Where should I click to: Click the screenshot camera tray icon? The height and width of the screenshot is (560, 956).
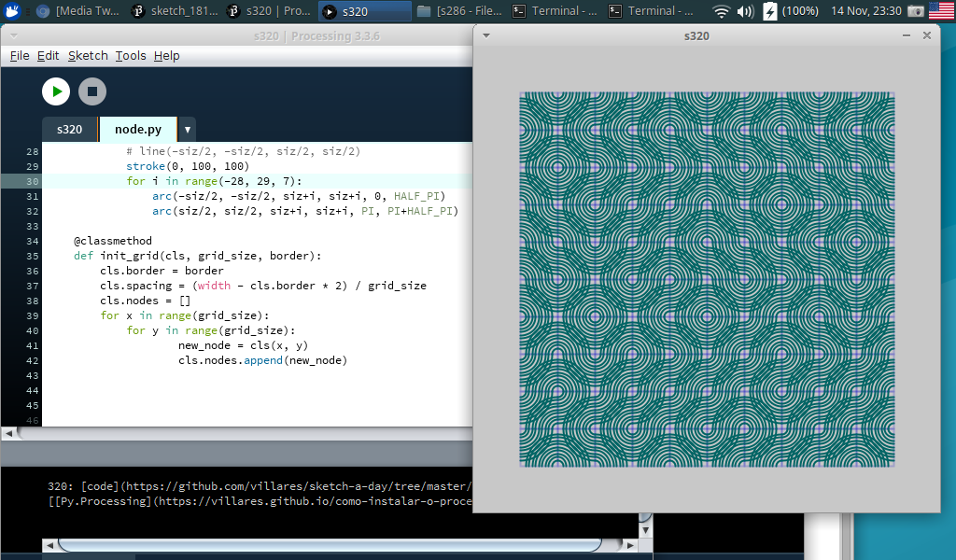tap(916, 11)
